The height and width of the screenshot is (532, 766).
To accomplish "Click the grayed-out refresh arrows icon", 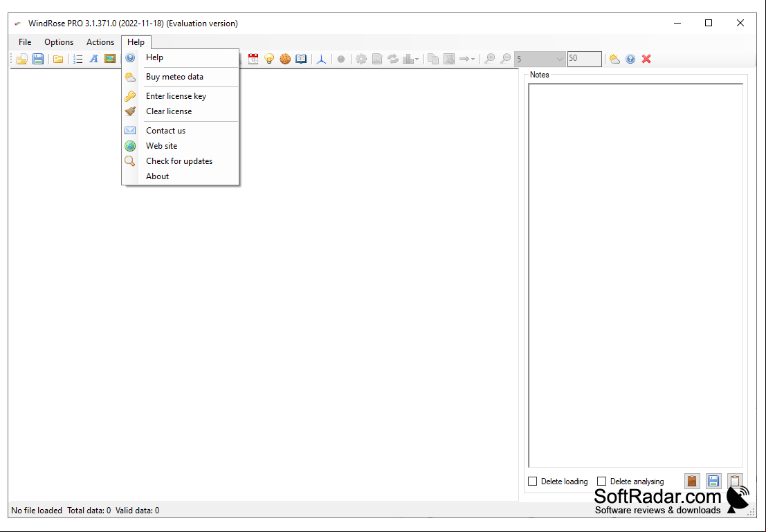I will 393,59.
